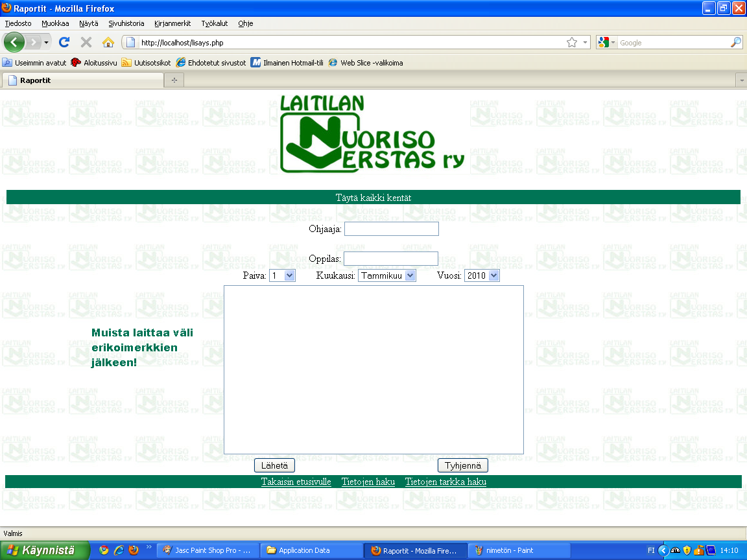The image size is (747, 560).
Task: Switch to Application Data taskbar window
Action: pyautogui.click(x=312, y=550)
